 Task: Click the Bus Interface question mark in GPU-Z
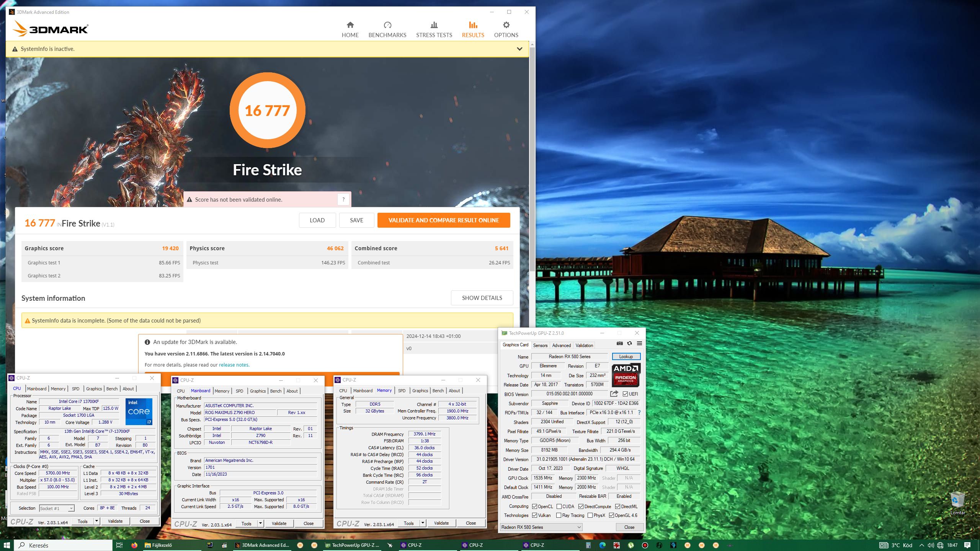[639, 412]
